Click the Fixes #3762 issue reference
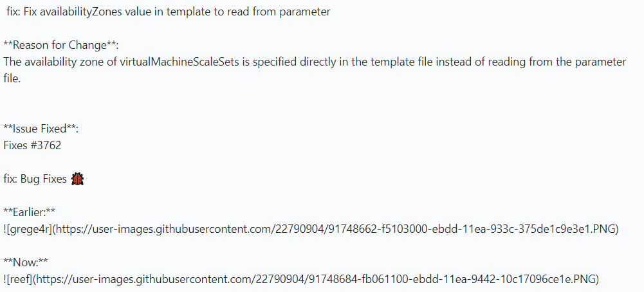The image size is (644, 292). pyautogui.click(x=32, y=145)
